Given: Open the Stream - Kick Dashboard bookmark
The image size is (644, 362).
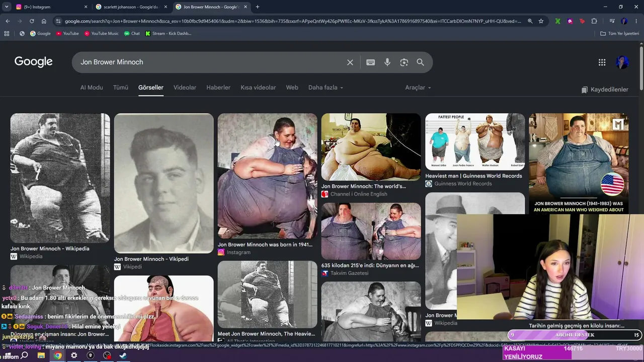Looking at the screenshot, I should [168, 34].
